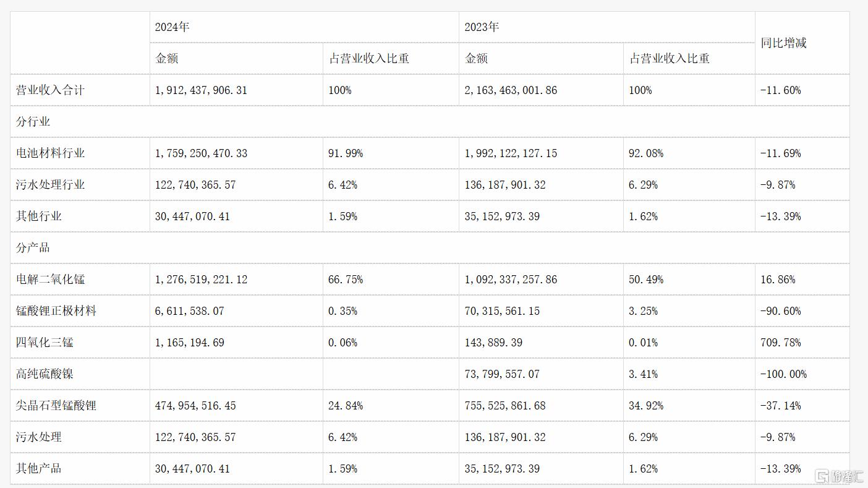Viewport: 868px width, 488px height.
Task: Select the 66.75% share cell
Action: click(x=346, y=280)
